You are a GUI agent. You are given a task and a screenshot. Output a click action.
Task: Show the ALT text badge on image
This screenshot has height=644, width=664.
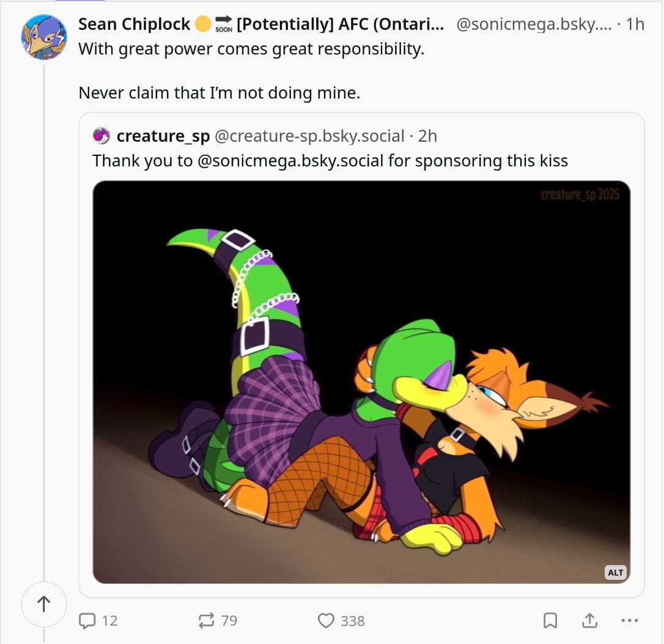click(615, 572)
